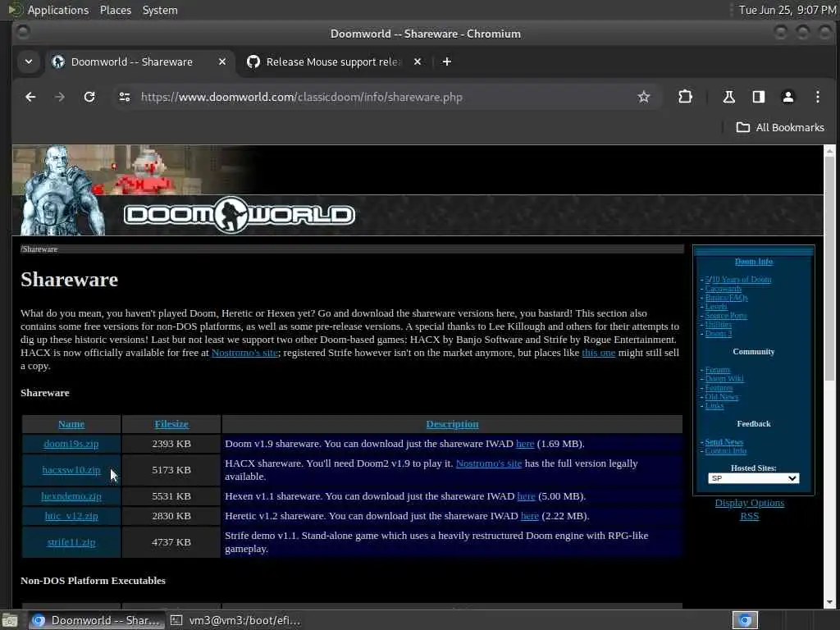Viewport: 840px width, 630px height.
Task: Switch to vm3@vm3 terminal in taskbar
Action: click(x=236, y=620)
